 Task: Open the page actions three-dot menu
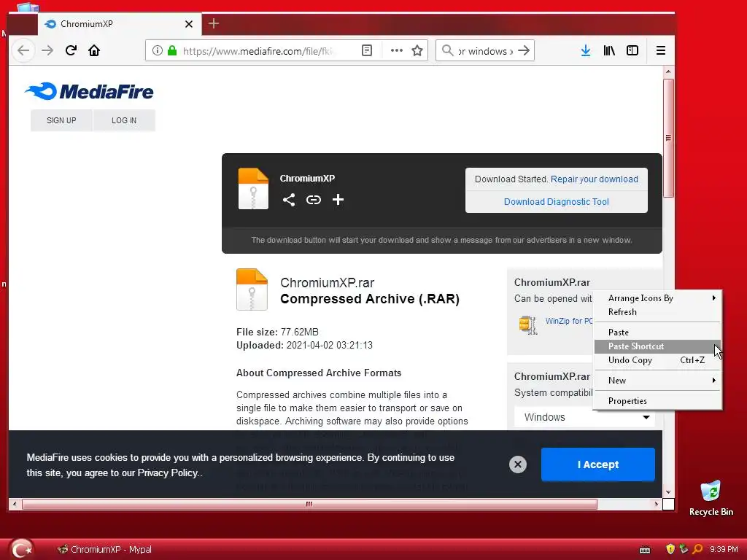pos(396,50)
